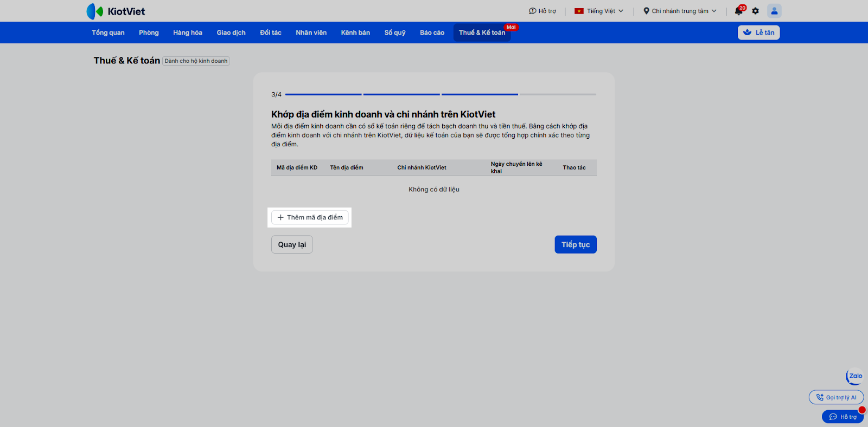Expand the Chi nhánh trung tâm branch selector
This screenshot has height=427, width=868.
coord(680,11)
